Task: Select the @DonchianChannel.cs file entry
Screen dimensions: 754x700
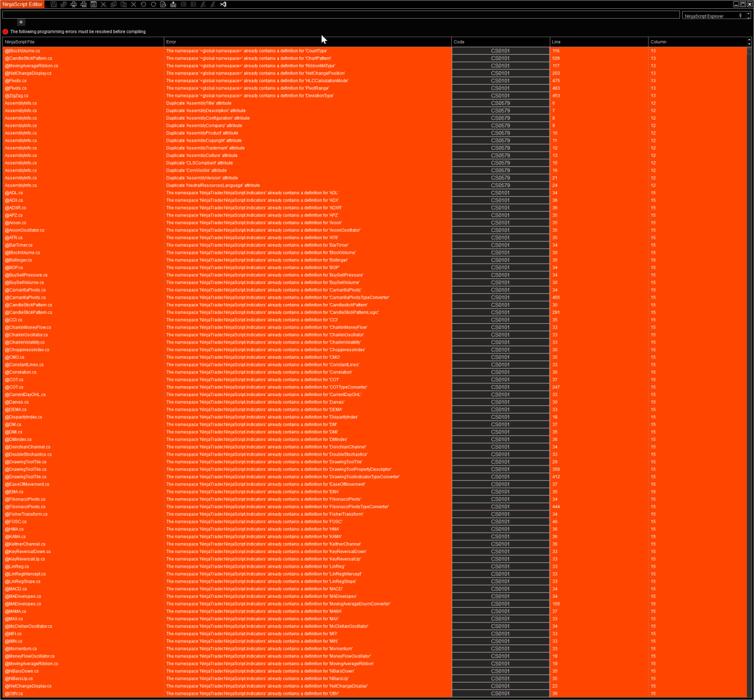Action: click(27, 447)
